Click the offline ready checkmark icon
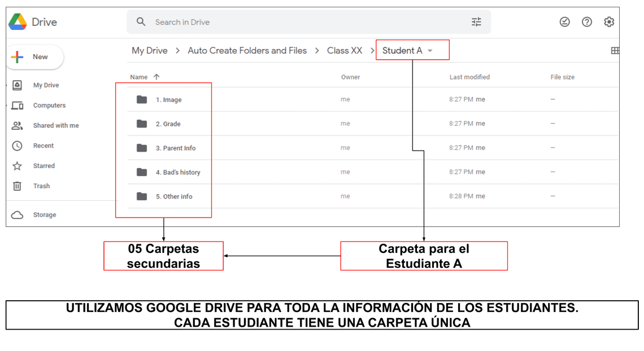 (564, 22)
